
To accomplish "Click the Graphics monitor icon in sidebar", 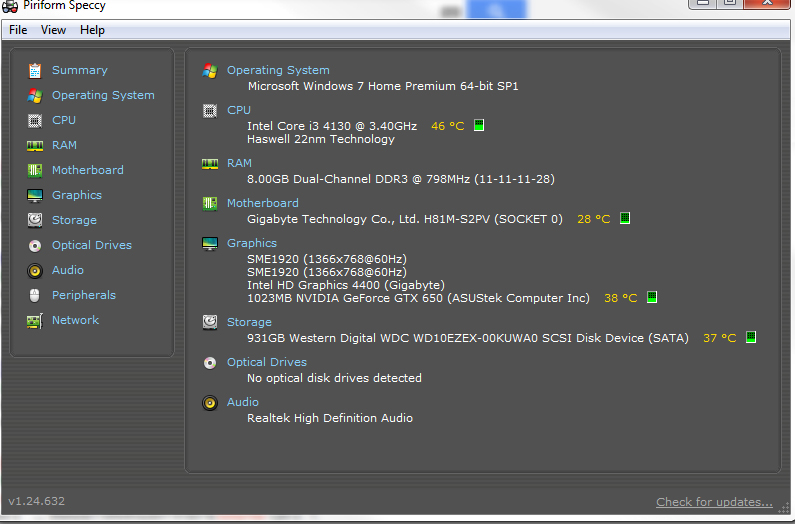I will coord(34,195).
